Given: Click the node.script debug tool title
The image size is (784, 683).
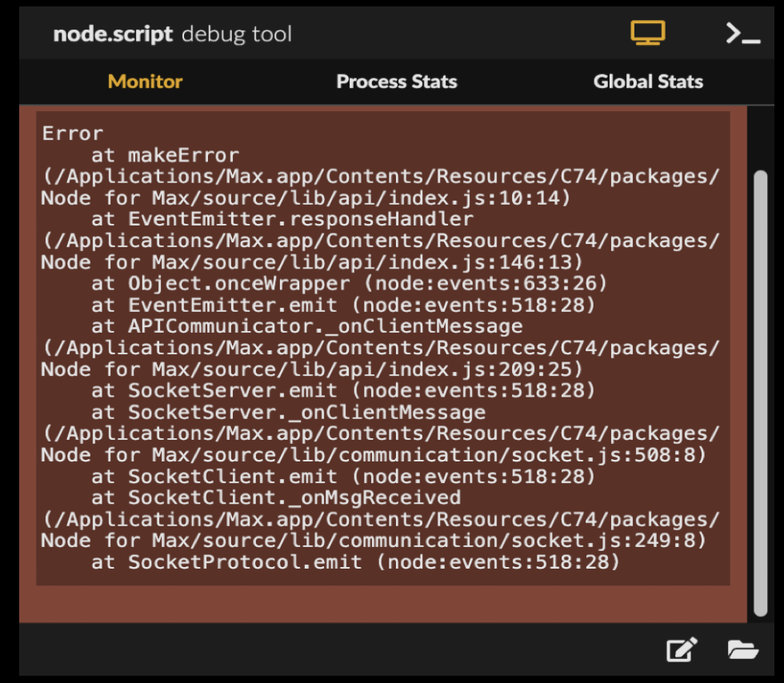Looking at the screenshot, I should tap(173, 34).
